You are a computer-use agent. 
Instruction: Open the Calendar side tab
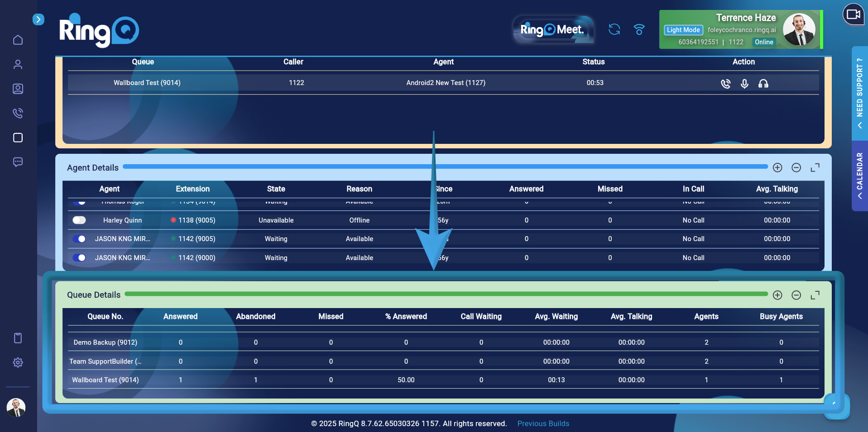tap(859, 176)
